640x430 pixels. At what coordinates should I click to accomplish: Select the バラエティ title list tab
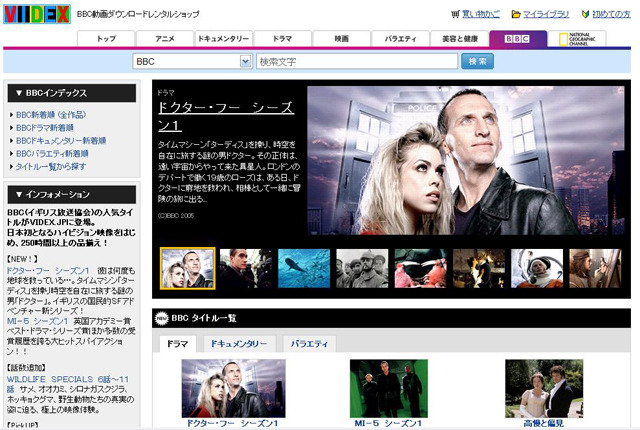(309, 344)
